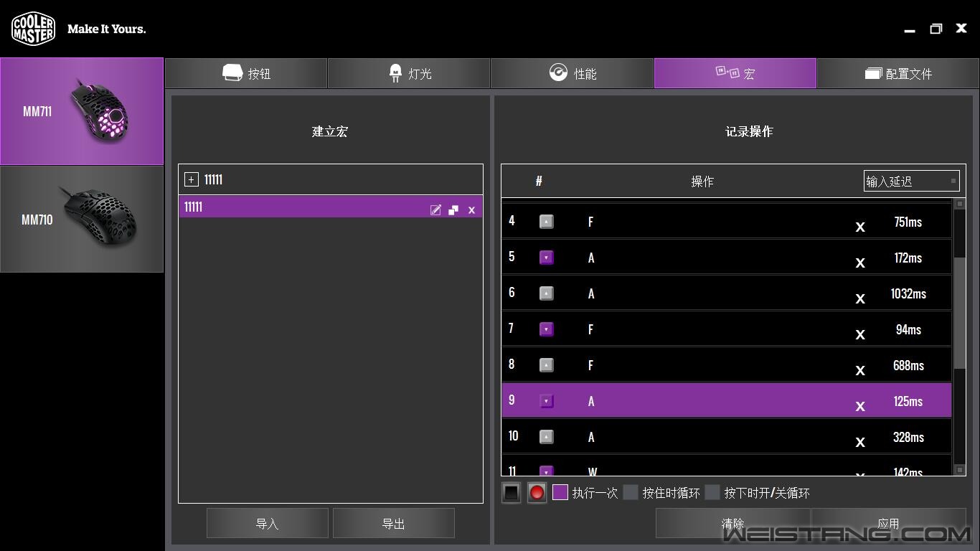Delete macro 11111 from the list

tap(471, 210)
